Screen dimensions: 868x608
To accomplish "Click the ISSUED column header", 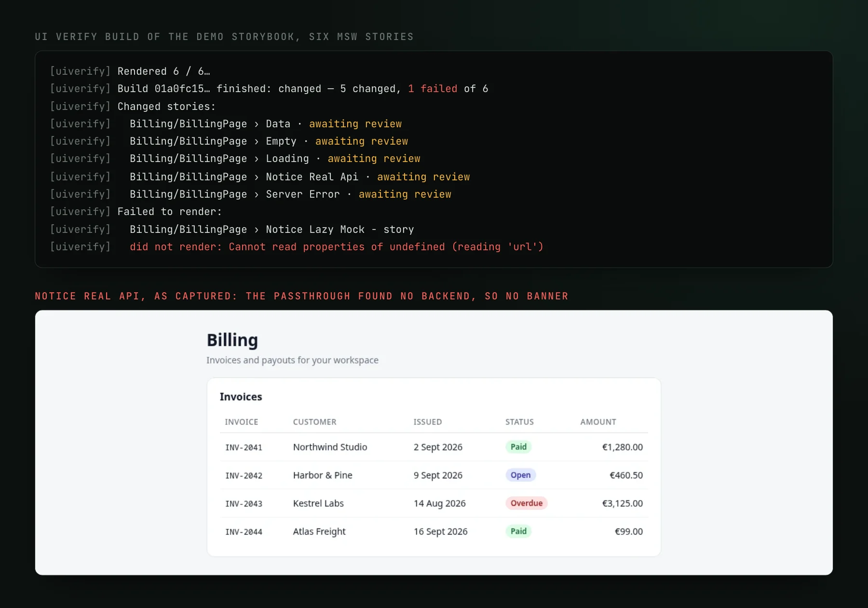I will pyautogui.click(x=428, y=422).
